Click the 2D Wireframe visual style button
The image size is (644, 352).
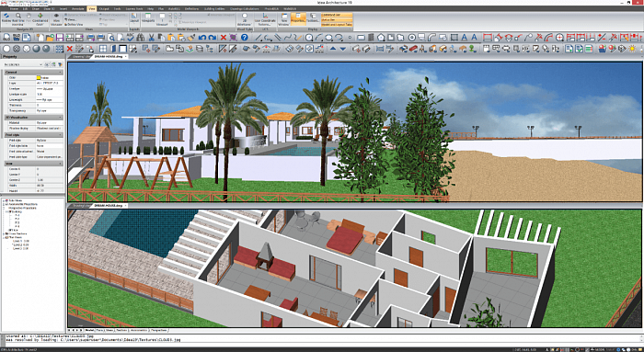[245, 19]
